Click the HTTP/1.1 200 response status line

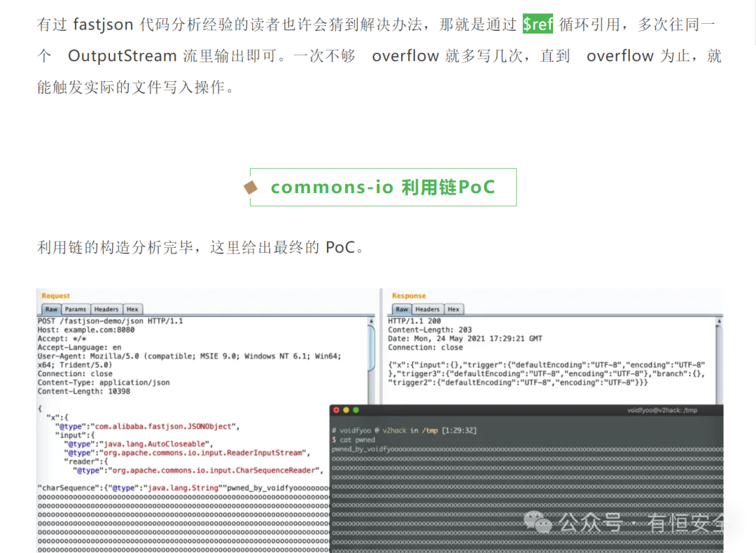tap(414, 321)
